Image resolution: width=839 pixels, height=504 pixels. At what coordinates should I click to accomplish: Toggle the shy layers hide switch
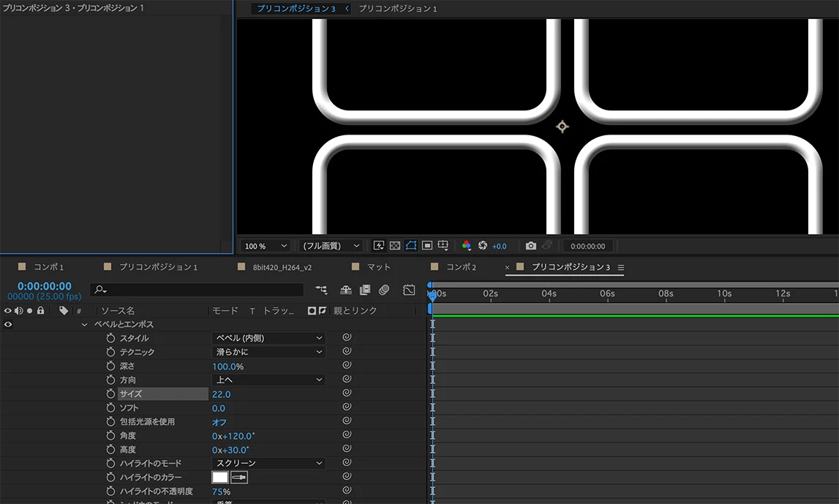(346, 290)
